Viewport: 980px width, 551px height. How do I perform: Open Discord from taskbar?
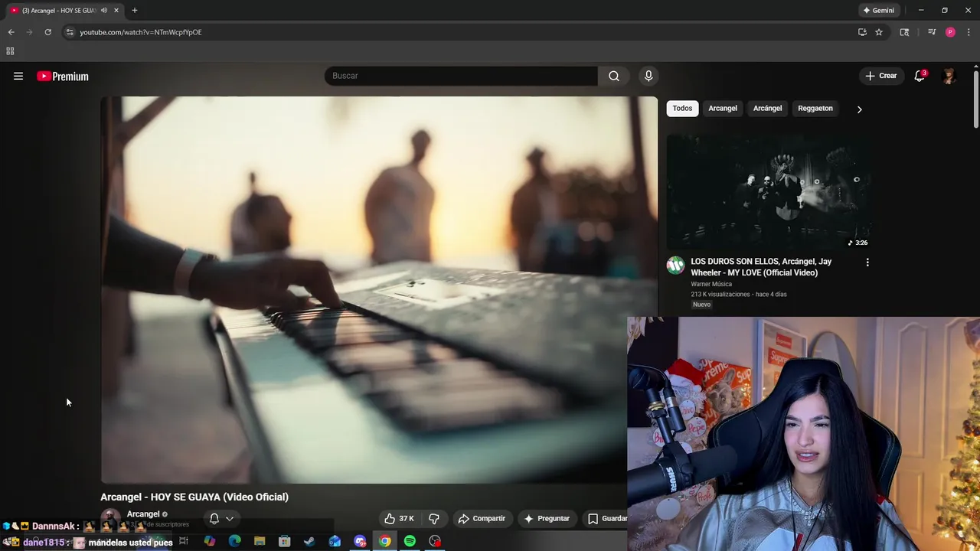[360, 541]
